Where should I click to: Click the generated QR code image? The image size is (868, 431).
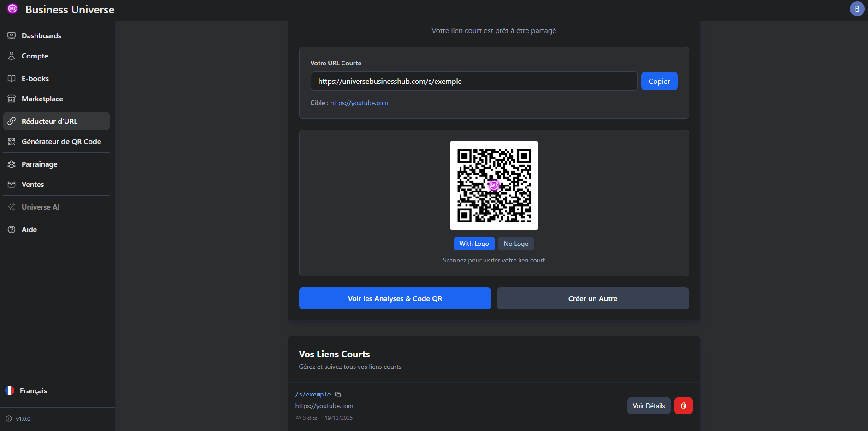click(x=494, y=185)
